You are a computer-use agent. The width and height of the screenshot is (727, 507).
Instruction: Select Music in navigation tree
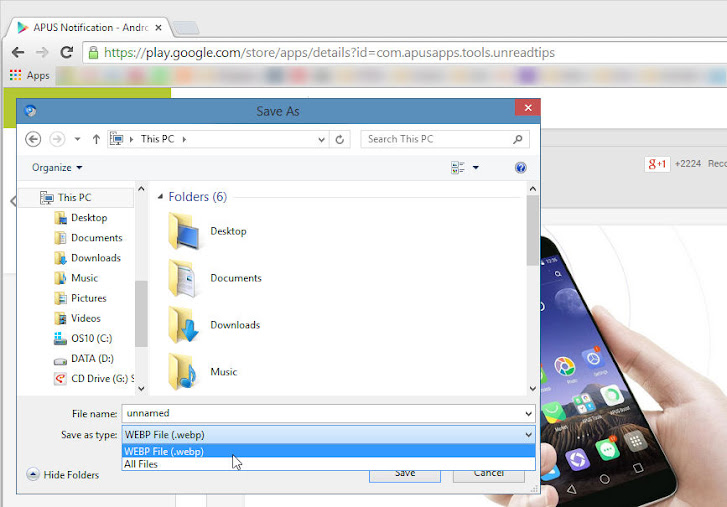[x=84, y=278]
